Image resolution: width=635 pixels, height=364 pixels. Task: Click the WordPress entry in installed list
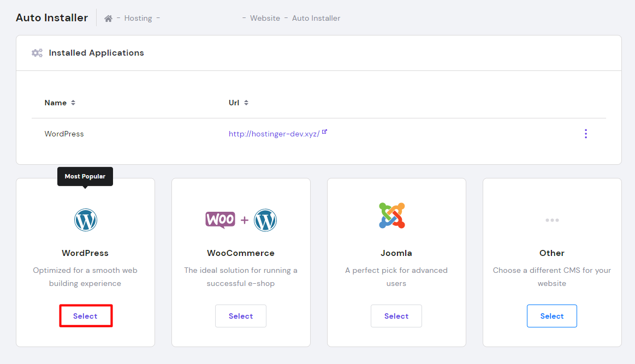pos(64,134)
